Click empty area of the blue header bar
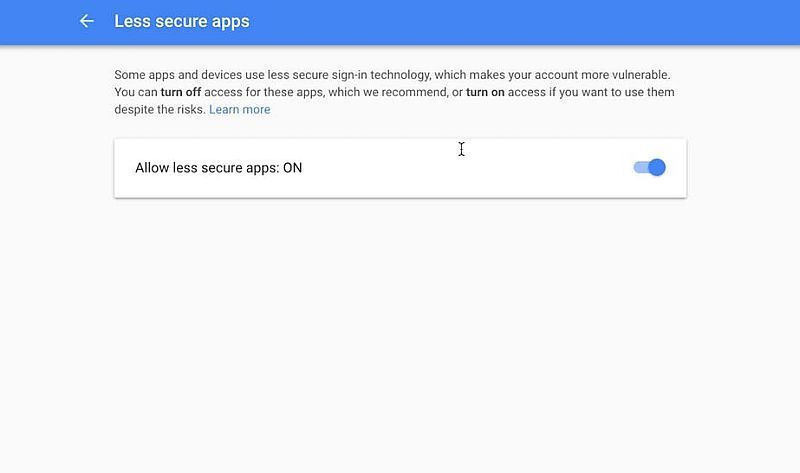Viewport: 800px width, 473px height. pos(510,22)
